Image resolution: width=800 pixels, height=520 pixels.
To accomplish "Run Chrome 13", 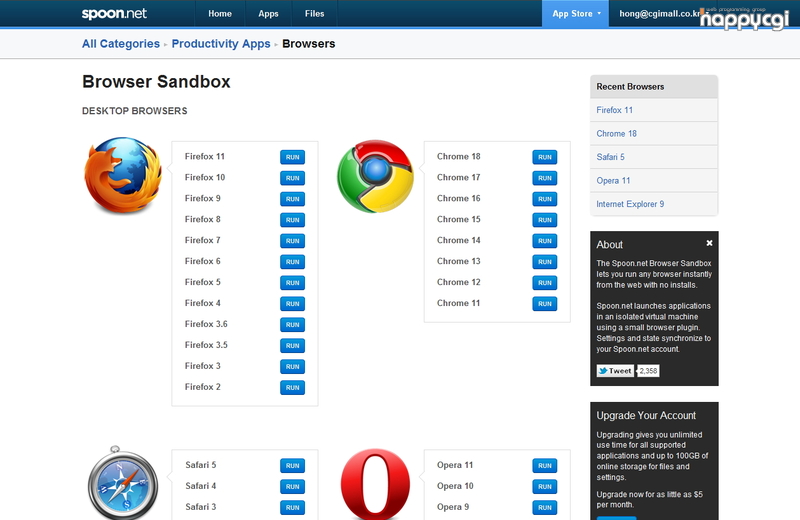I will [x=545, y=262].
